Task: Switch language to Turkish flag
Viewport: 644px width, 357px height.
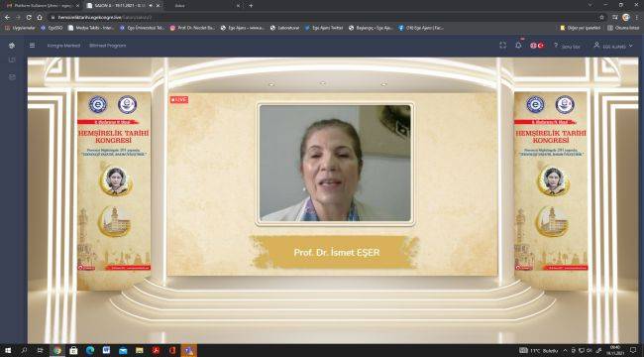Action: 541,46
